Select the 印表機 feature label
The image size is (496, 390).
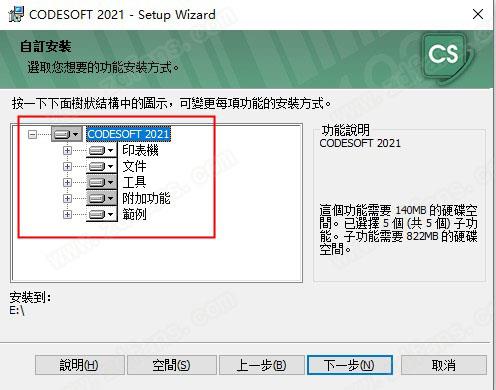(x=140, y=150)
